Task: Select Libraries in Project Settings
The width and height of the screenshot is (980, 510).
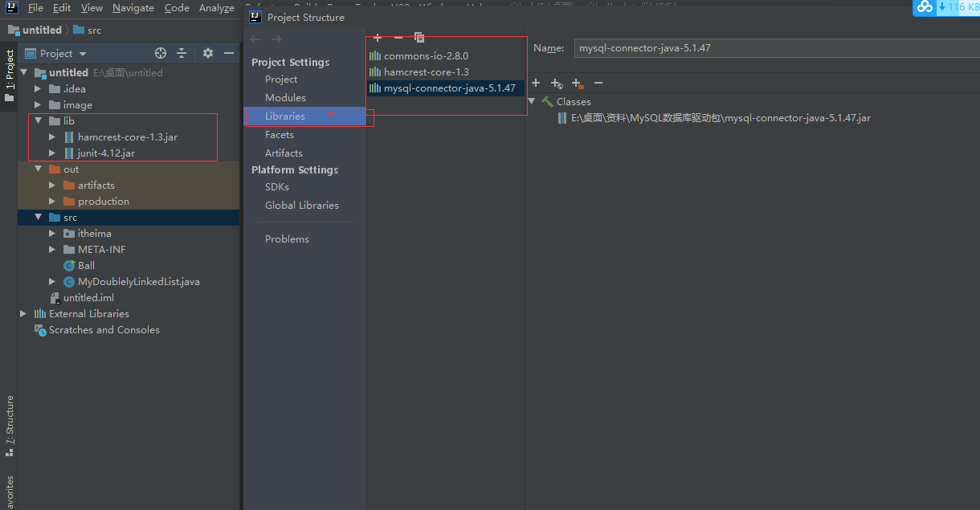Action: pyautogui.click(x=285, y=116)
